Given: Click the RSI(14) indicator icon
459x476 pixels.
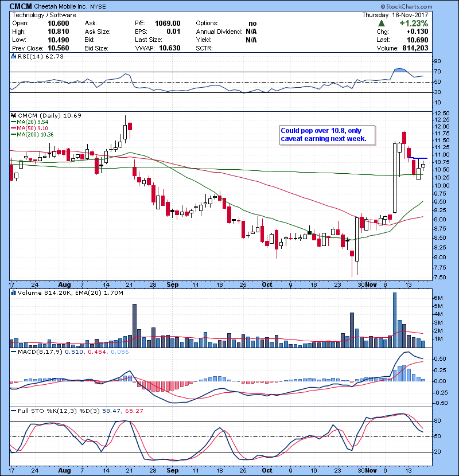Looking at the screenshot, I should (13, 56).
